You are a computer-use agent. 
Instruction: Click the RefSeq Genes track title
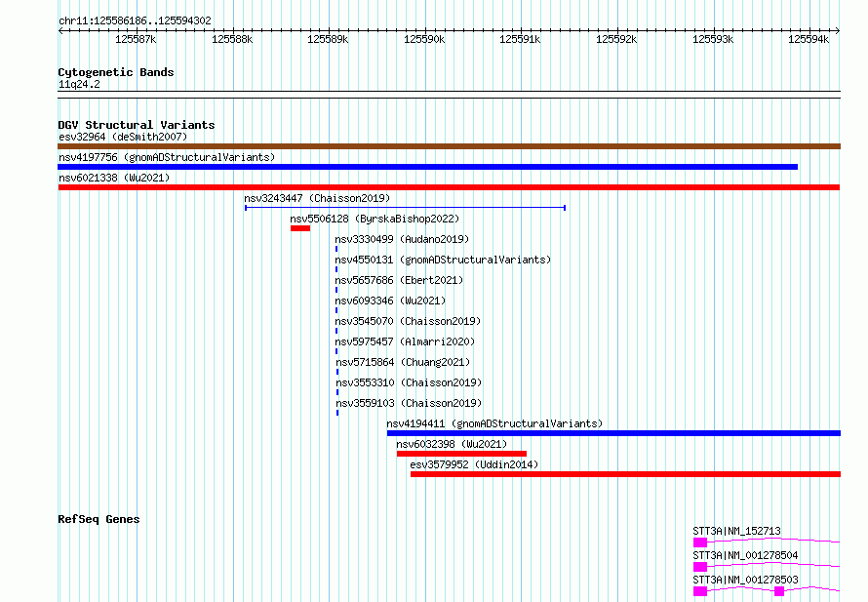[x=99, y=519]
